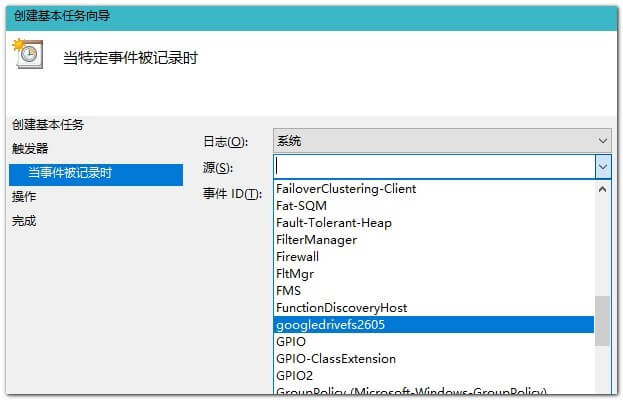Select FMS from the source list
Image resolution: width=623 pixels, height=400 pixels.
288,291
